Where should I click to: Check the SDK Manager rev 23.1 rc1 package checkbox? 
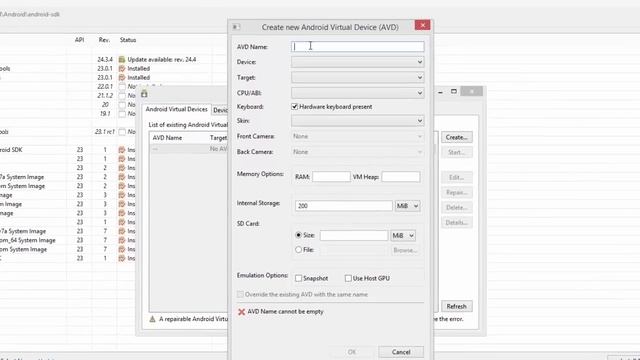pyautogui.click(x=122, y=132)
